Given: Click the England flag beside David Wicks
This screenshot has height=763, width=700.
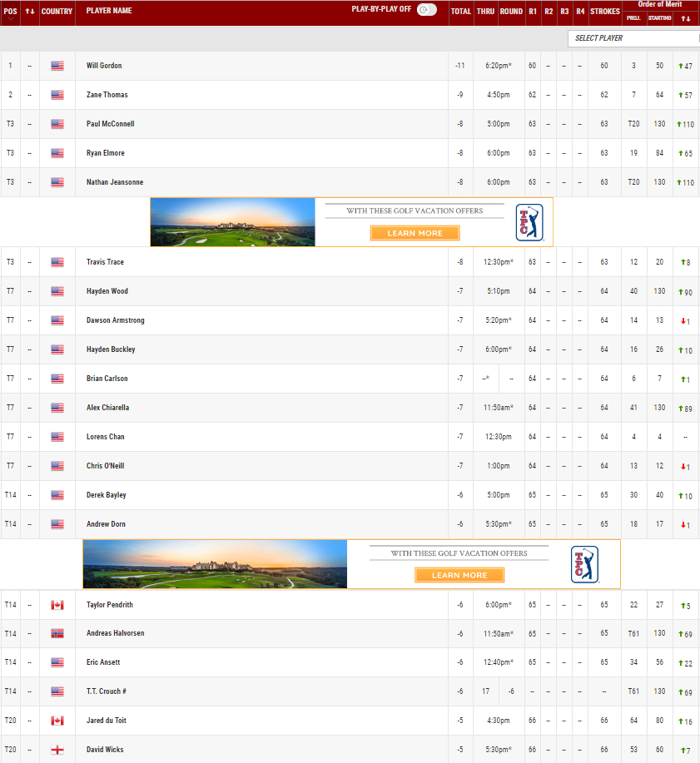Looking at the screenshot, I should [57, 750].
